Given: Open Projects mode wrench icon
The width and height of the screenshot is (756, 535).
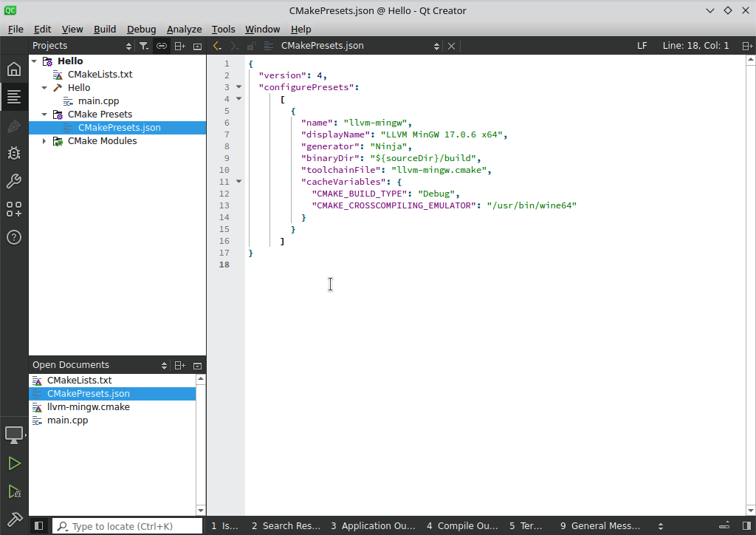Looking at the screenshot, I should coord(14,182).
